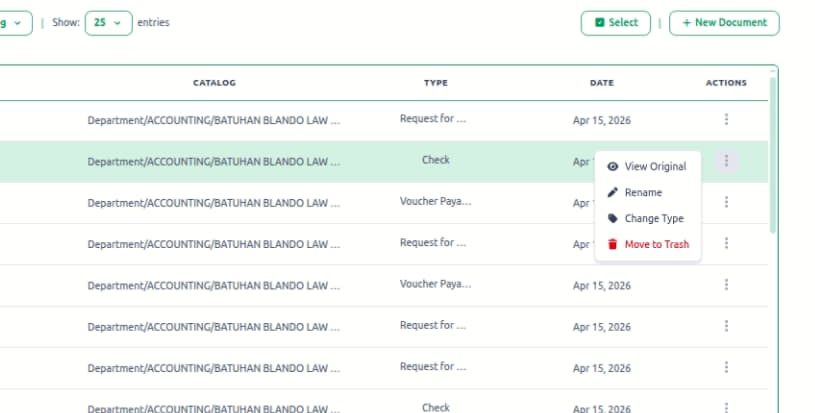Sort by the DATE column header
Viewport: 815px width, 413px height.
(602, 83)
